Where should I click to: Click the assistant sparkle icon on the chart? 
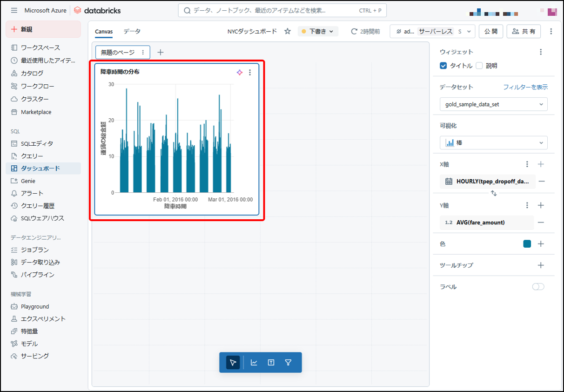pos(240,73)
